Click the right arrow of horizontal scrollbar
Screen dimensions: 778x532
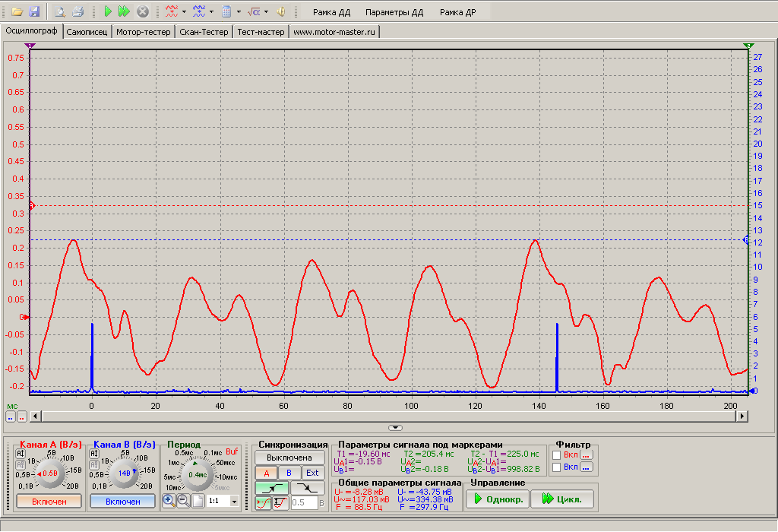click(742, 416)
